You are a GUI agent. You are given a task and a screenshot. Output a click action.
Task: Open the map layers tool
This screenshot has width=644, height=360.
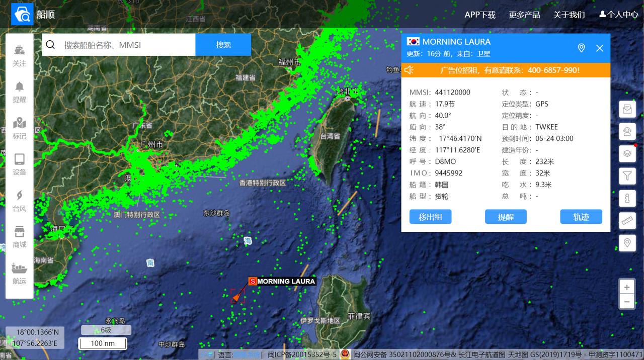pos(627,154)
